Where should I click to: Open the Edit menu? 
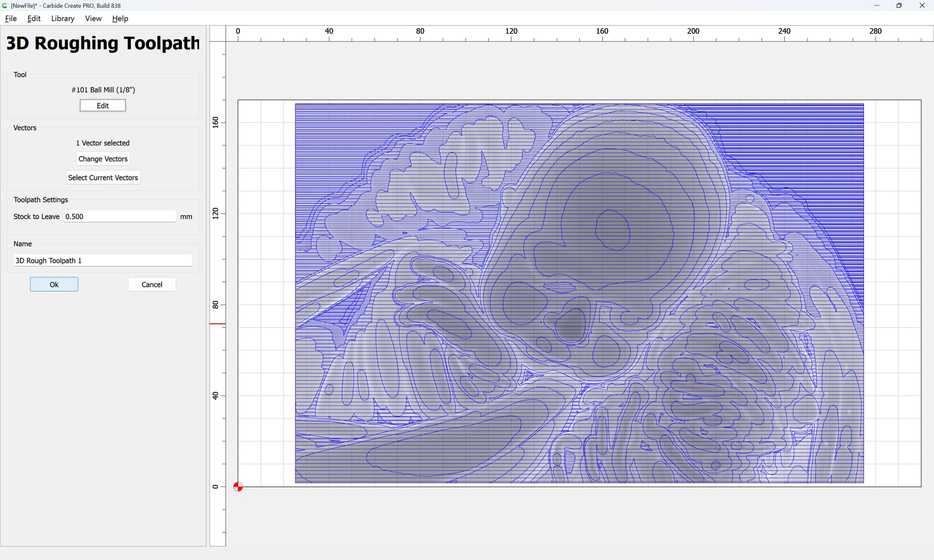34,18
